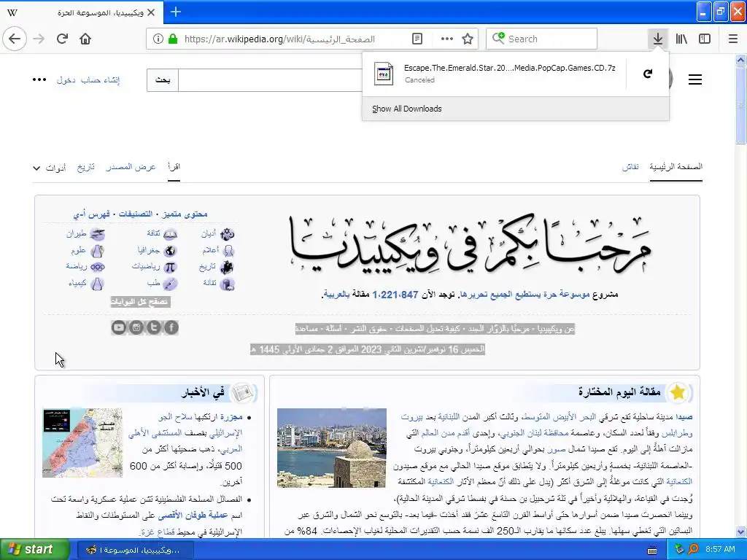Viewport: 747px width, 560px height.
Task: Select the Escape.The.Emerald.Star 7z file icon
Action: pyautogui.click(x=384, y=74)
